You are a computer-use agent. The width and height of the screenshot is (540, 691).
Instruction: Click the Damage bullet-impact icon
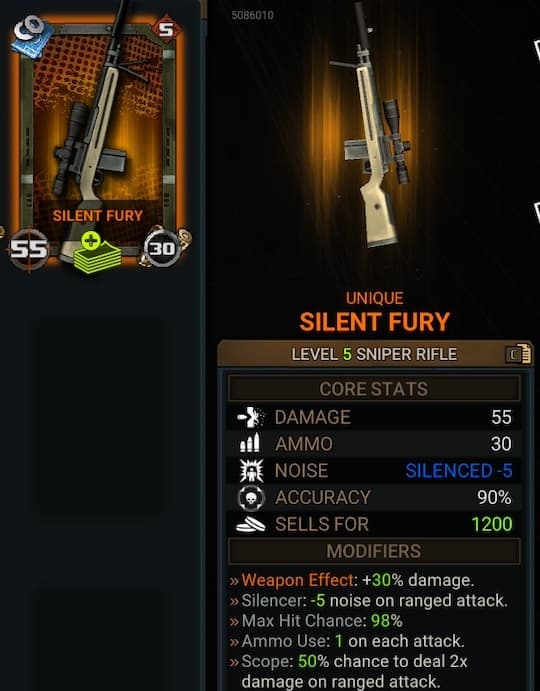click(x=250, y=417)
